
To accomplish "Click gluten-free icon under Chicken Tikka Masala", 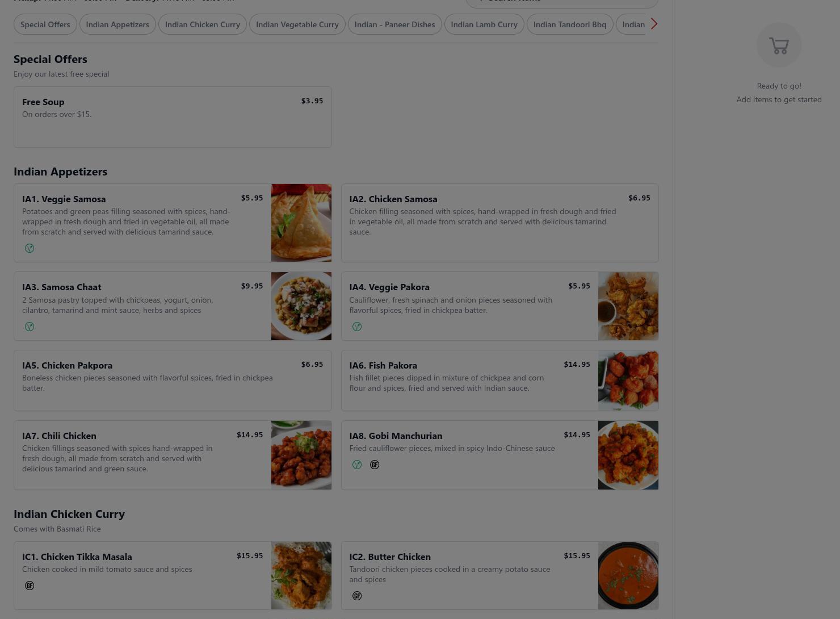I will coord(30,585).
